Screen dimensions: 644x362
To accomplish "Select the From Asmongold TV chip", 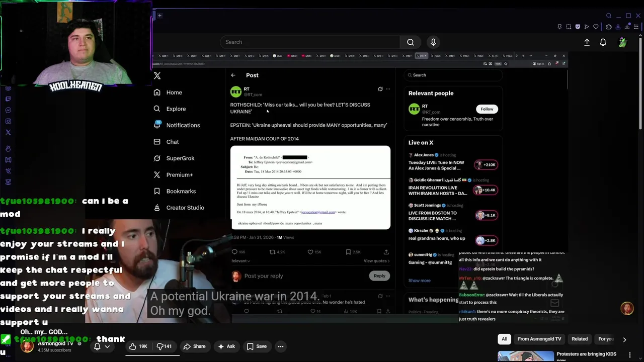I will pos(539,339).
